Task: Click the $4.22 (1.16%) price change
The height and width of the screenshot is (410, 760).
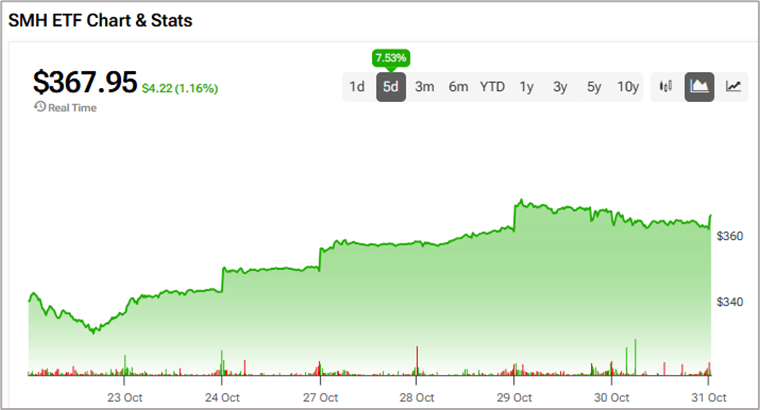Action: 180,88
